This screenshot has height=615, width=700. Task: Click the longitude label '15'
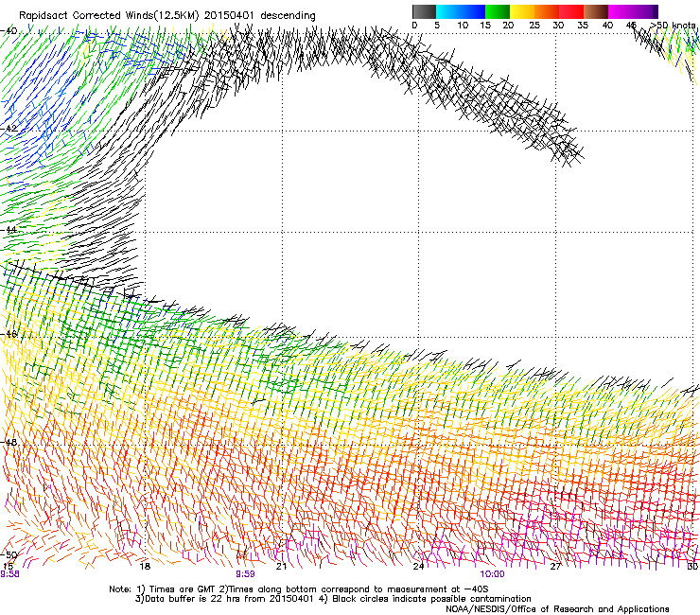tap(8, 566)
